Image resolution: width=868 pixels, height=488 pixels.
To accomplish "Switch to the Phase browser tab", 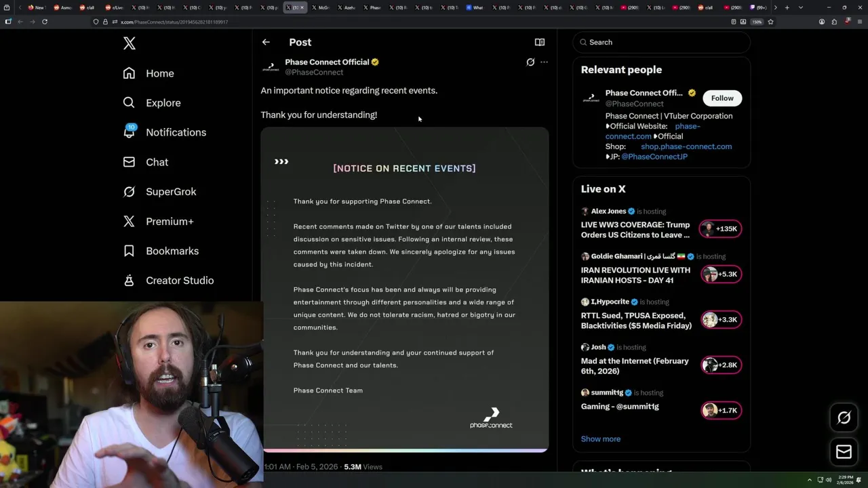I will click(x=372, y=7).
